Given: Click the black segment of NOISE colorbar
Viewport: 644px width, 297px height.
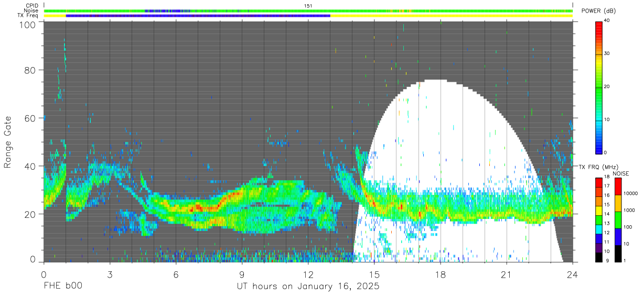Looking at the screenshot, I should 618,253.
